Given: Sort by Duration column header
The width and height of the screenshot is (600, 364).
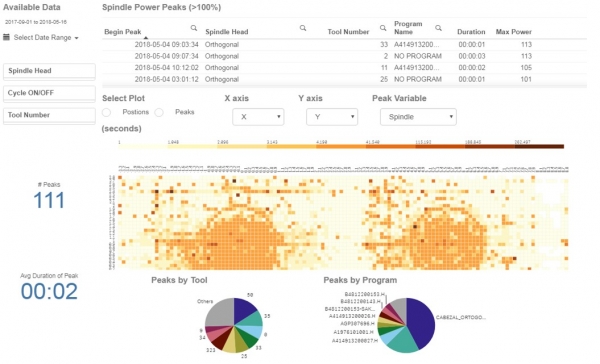Looking at the screenshot, I should 471,32.
